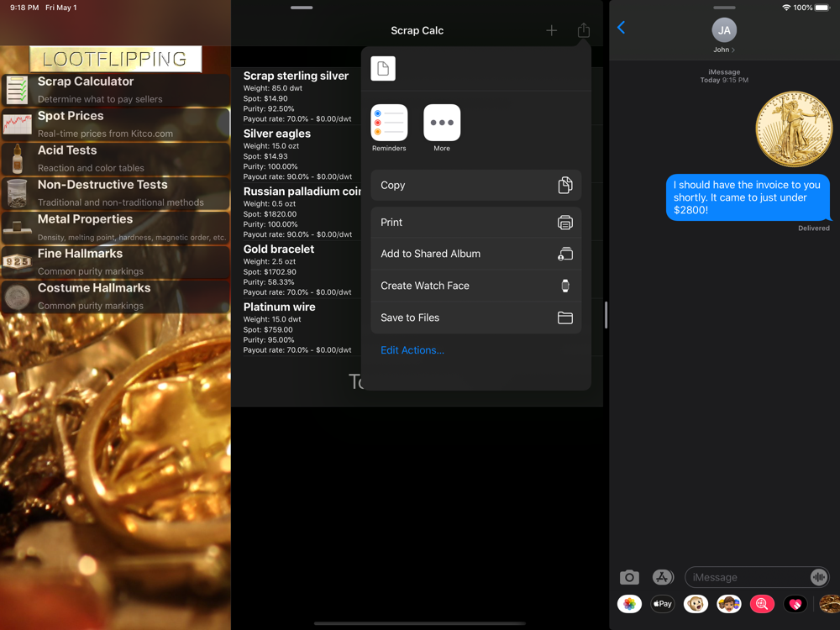Tap the LOOTFLIPPING logo banner
This screenshot has width=840, height=630.
coord(116,59)
